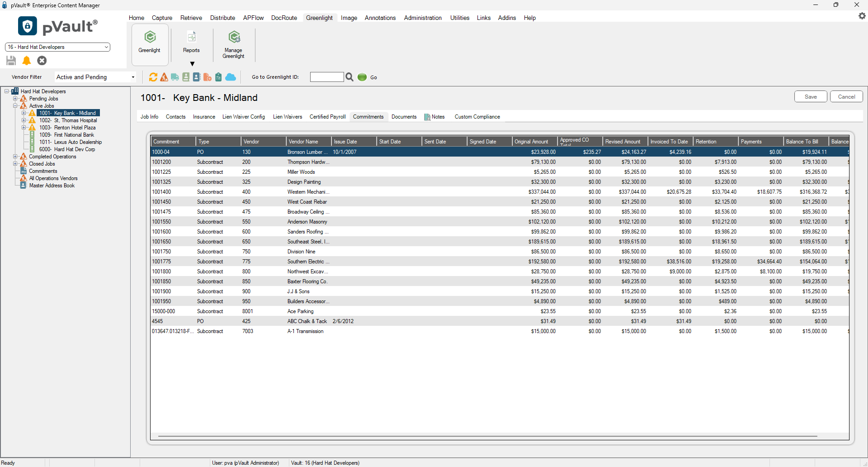Select the Southern Electric commitment 1001775

(x=500, y=262)
